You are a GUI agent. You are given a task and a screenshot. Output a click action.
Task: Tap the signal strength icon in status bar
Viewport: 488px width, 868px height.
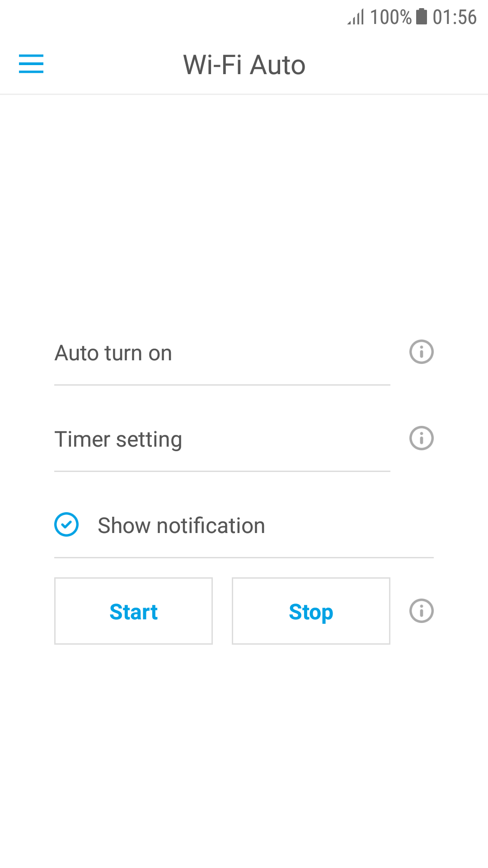click(356, 18)
